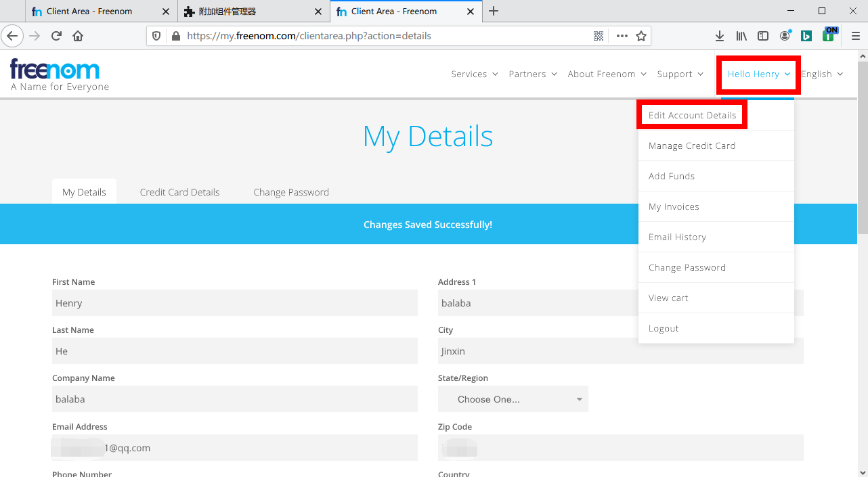The height and width of the screenshot is (477, 868).
Task: Toggle the sidebar view icon
Action: pyautogui.click(x=763, y=36)
